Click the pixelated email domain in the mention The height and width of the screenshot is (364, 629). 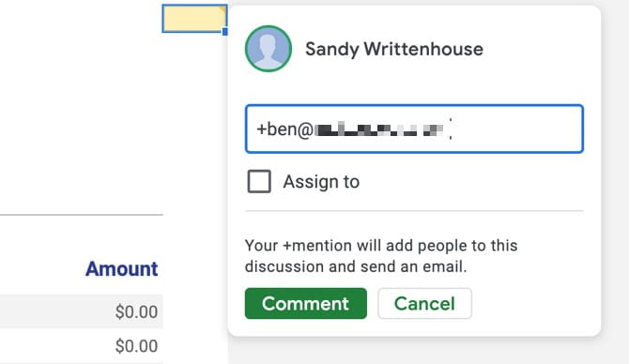click(x=378, y=129)
